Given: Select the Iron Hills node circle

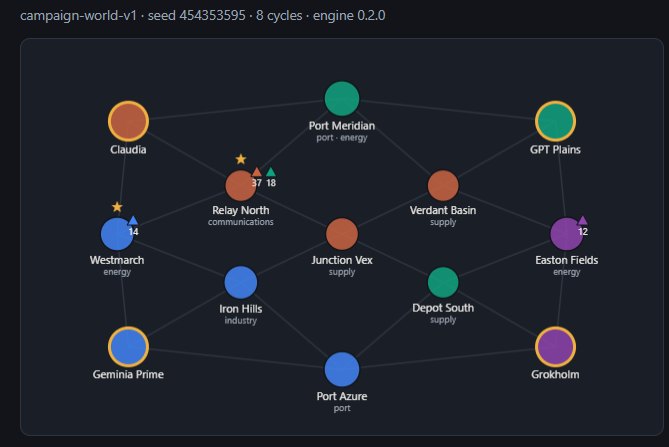Looking at the screenshot, I should click(x=241, y=282).
